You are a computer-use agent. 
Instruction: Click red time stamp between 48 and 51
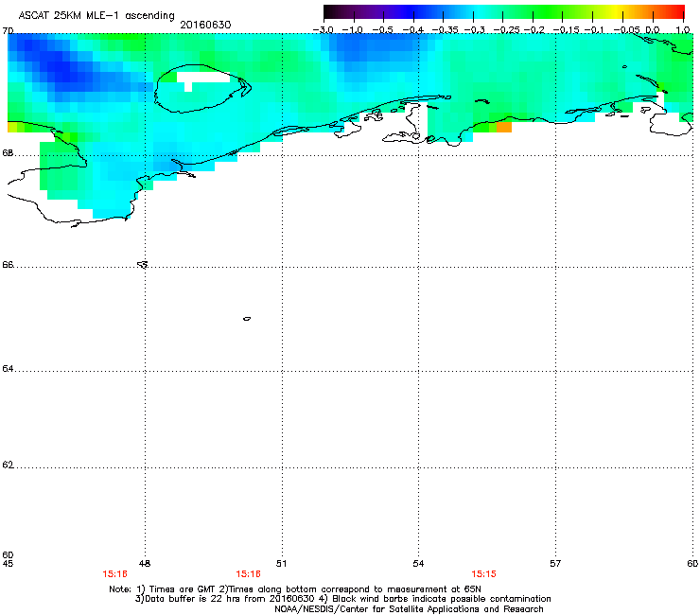(248, 574)
